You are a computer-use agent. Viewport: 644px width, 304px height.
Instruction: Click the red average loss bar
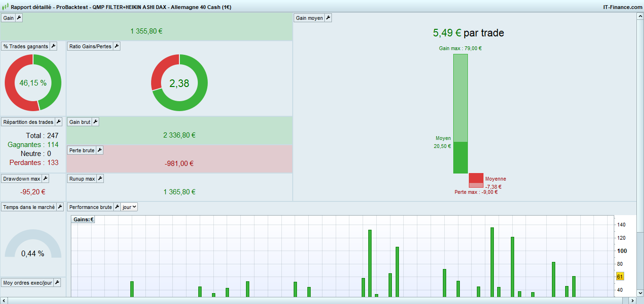(x=476, y=178)
